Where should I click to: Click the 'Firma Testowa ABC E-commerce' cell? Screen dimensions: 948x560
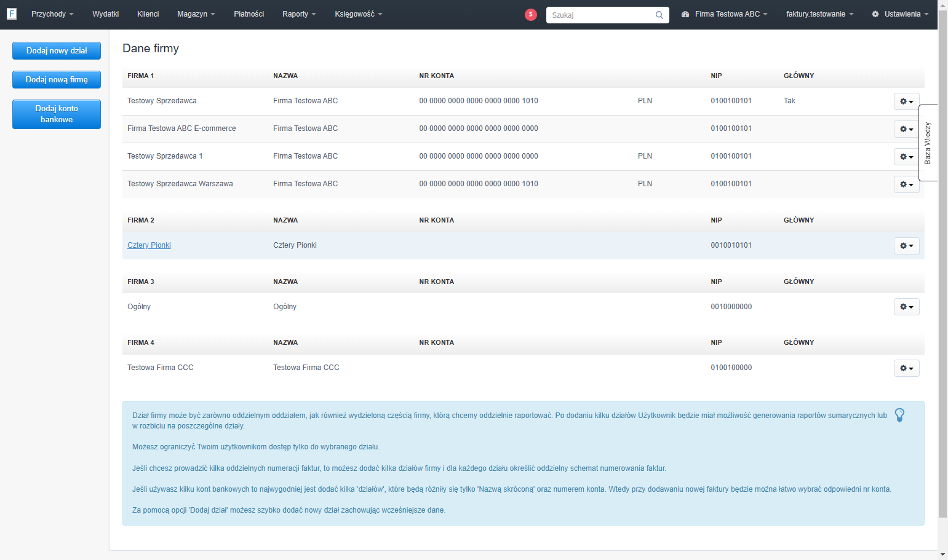[x=181, y=128]
